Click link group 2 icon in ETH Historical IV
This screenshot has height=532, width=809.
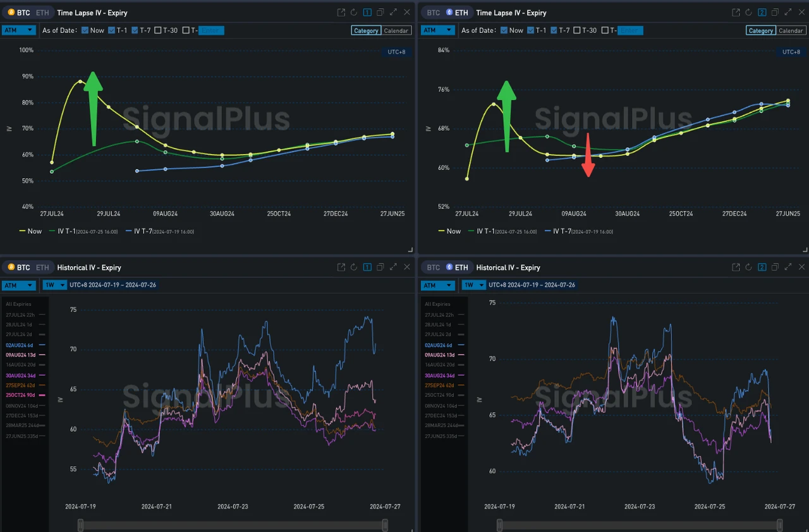click(762, 267)
